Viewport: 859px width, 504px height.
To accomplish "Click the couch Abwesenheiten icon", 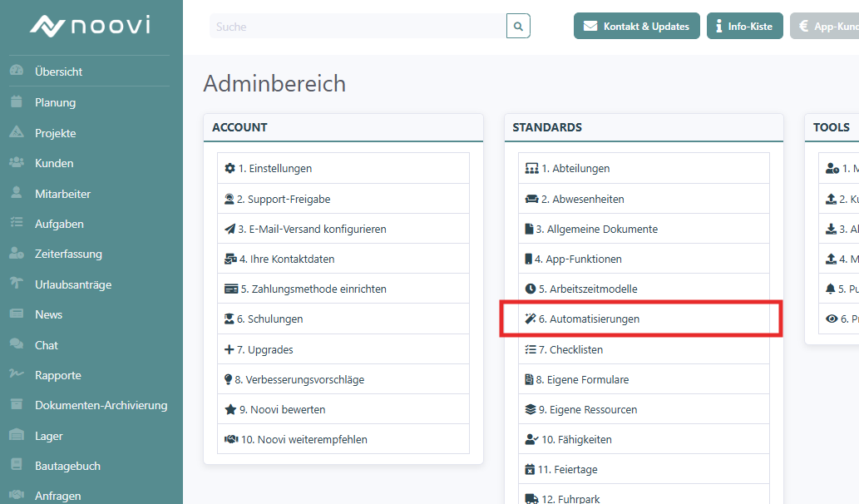I will click(531, 199).
